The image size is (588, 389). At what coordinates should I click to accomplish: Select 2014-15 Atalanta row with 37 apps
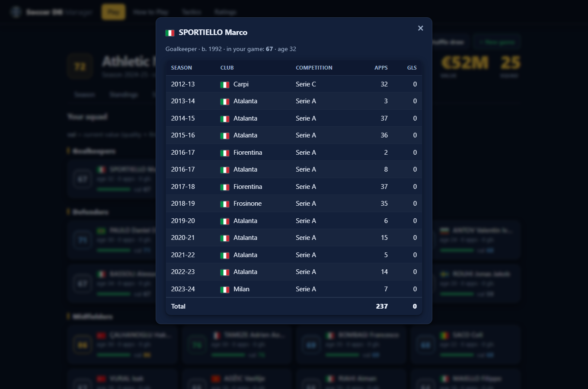294,118
